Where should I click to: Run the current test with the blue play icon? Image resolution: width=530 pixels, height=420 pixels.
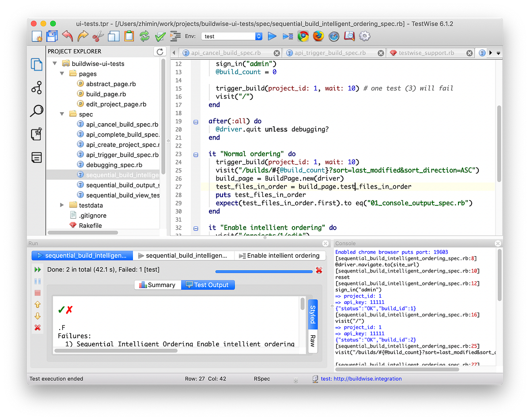pyautogui.click(x=272, y=36)
